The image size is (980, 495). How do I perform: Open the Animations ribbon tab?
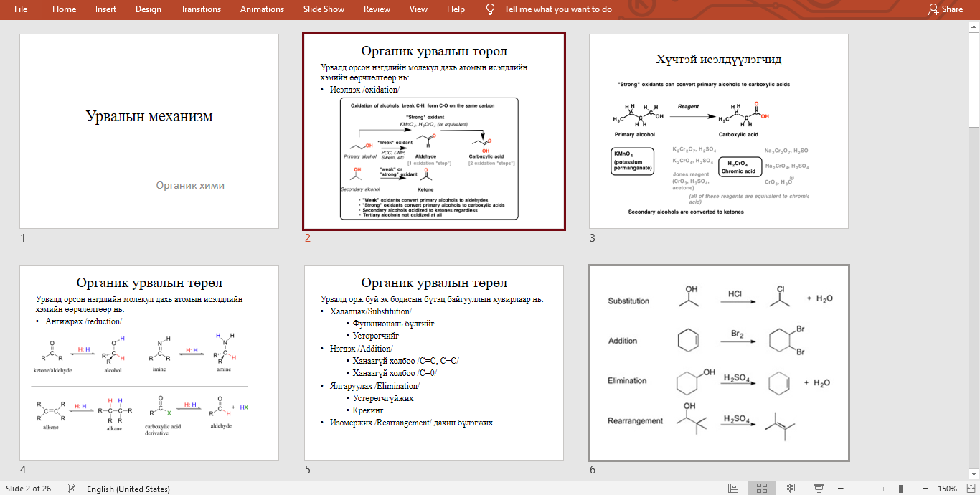[x=262, y=9]
